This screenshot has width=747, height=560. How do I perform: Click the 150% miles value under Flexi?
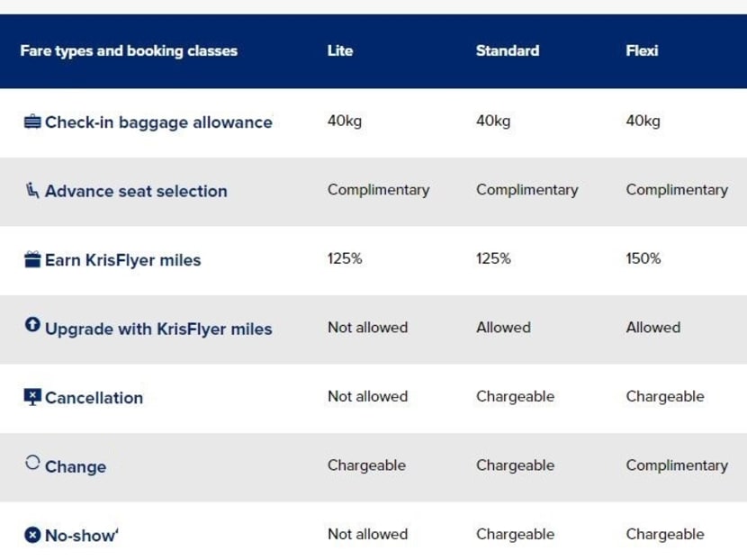pyautogui.click(x=643, y=258)
